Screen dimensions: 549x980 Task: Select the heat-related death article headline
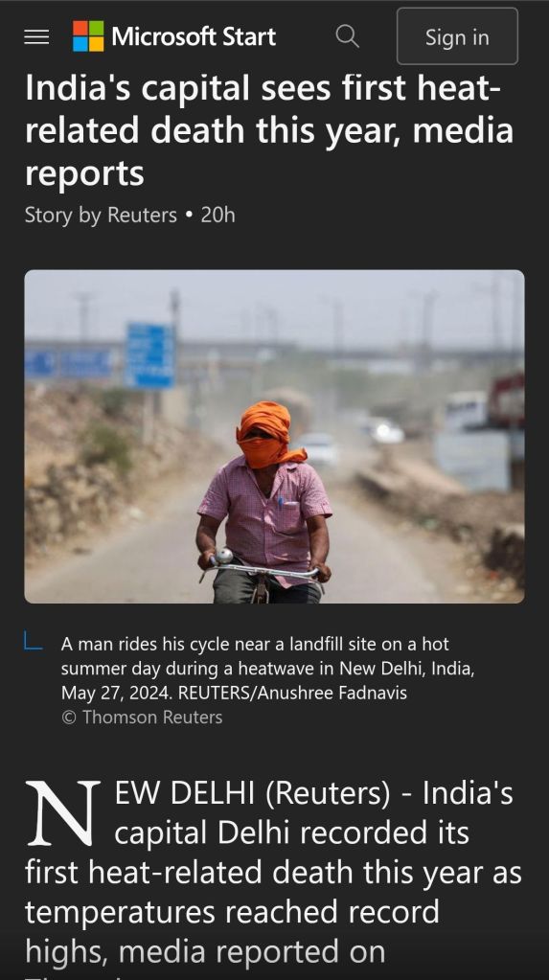[x=269, y=130]
